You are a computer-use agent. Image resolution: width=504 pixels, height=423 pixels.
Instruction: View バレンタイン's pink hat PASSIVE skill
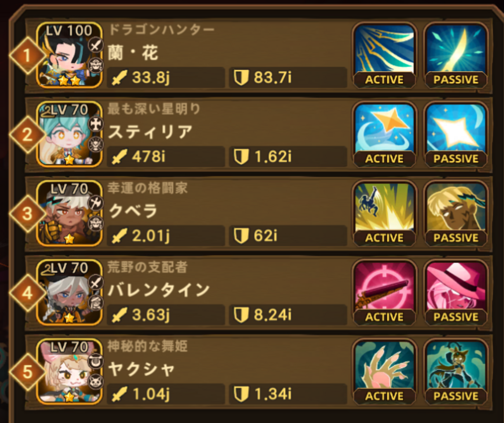point(456,293)
